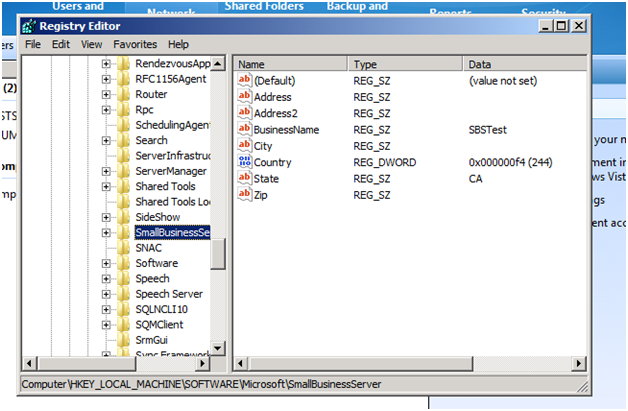Click the values pane scroll-left arrow
The image size is (628, 411).
[240, 363]
